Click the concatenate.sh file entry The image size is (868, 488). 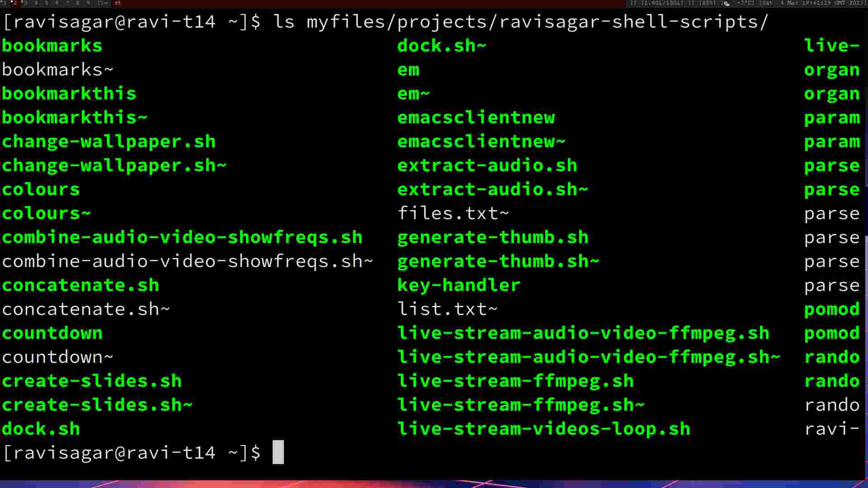[x=80, y=285]
